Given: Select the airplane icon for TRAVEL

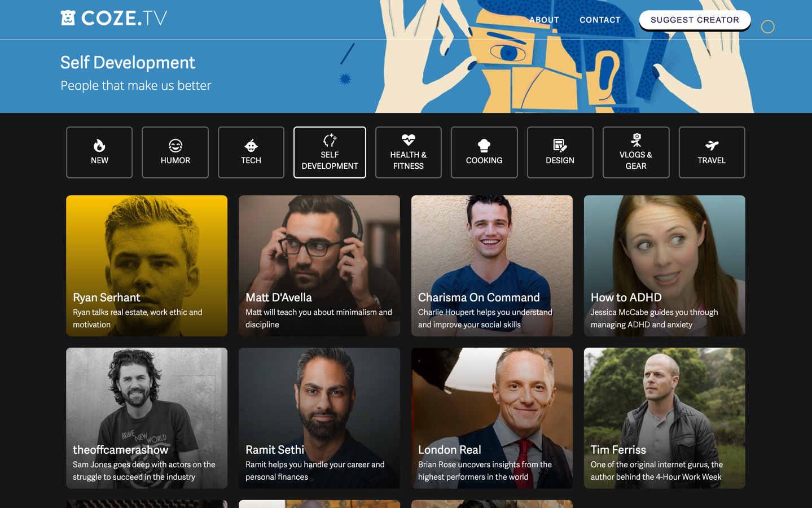Looking at the screenshot, I should (x=712, y=145).
